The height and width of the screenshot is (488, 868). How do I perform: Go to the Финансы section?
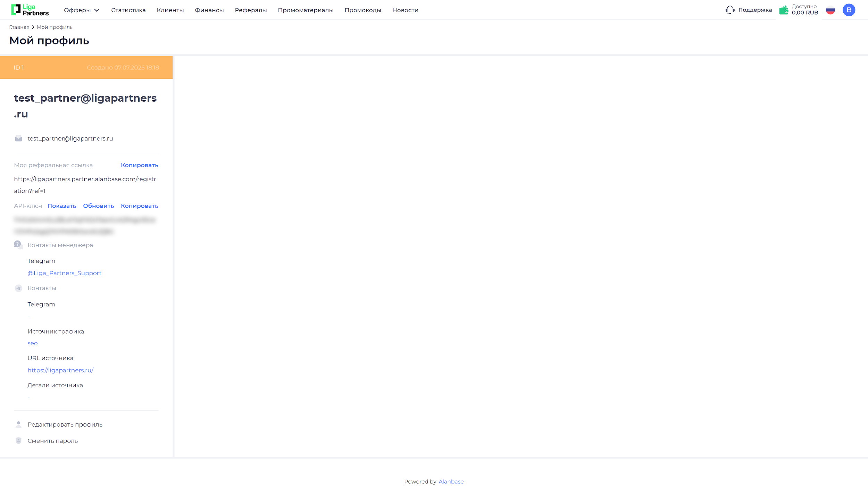click(x=209, y=10)
